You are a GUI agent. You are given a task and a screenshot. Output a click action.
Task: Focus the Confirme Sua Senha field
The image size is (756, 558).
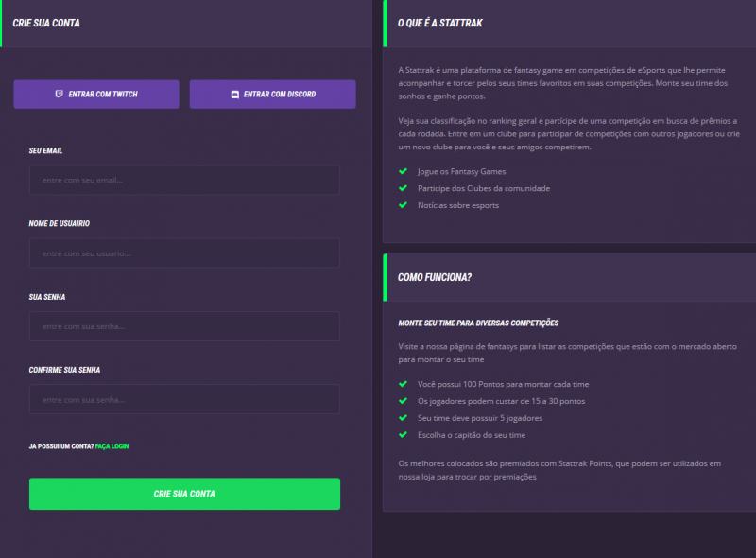(184, 399)
